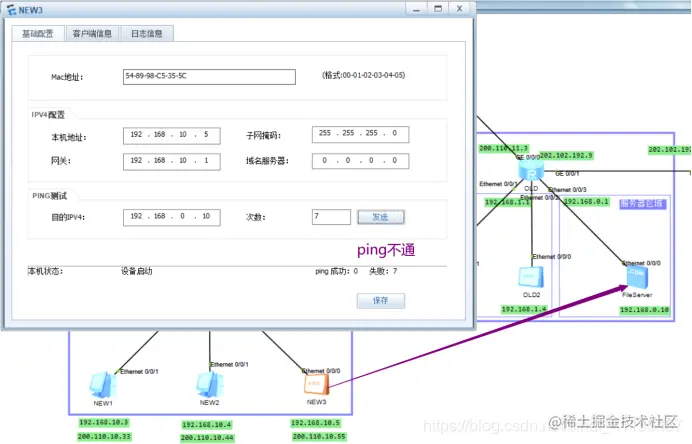Click the 200.110.10.55 label
Image resolution: width=692 pixels, height=444 pixels.
click(319, 436)
